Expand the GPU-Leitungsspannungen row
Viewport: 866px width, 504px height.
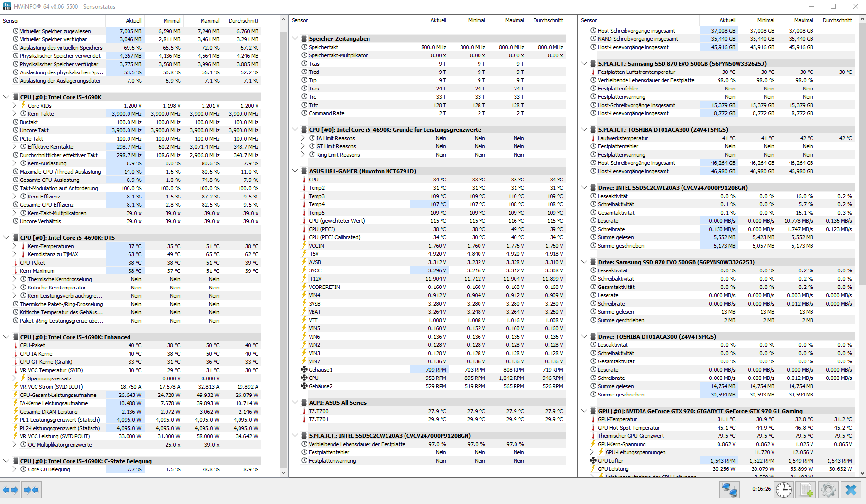[592, 452]
